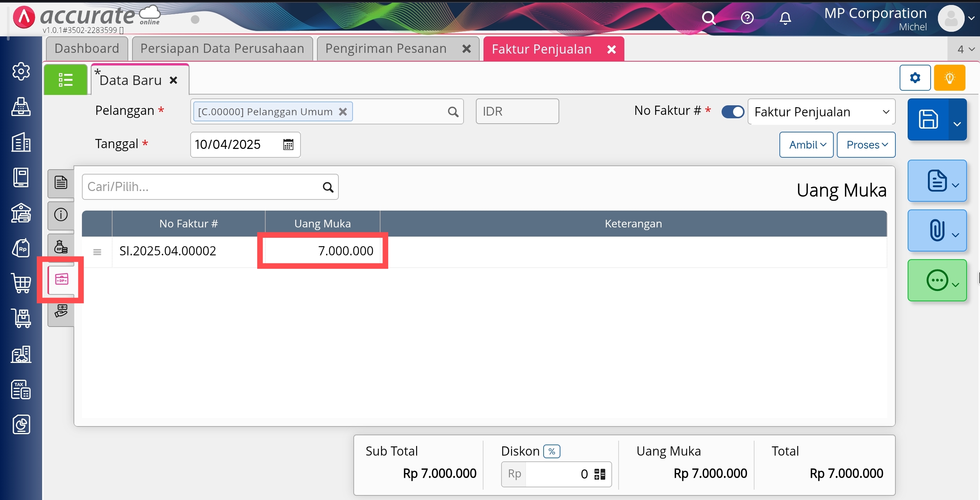980x500 pixels.
Task: Switch to the Pengiriman Pesanan tab
Action: pos(386,49)
